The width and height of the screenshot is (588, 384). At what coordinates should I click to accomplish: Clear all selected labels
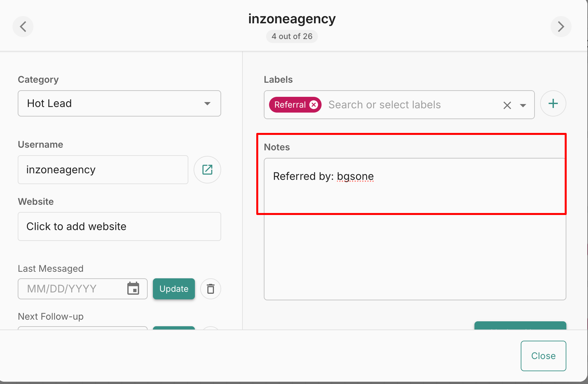click(507, 105)
